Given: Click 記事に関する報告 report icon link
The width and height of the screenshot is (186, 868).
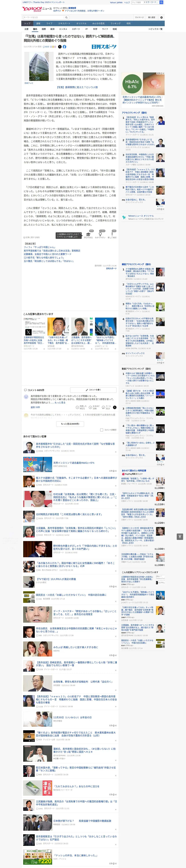Looking at the screenshot, I should 31,238.
